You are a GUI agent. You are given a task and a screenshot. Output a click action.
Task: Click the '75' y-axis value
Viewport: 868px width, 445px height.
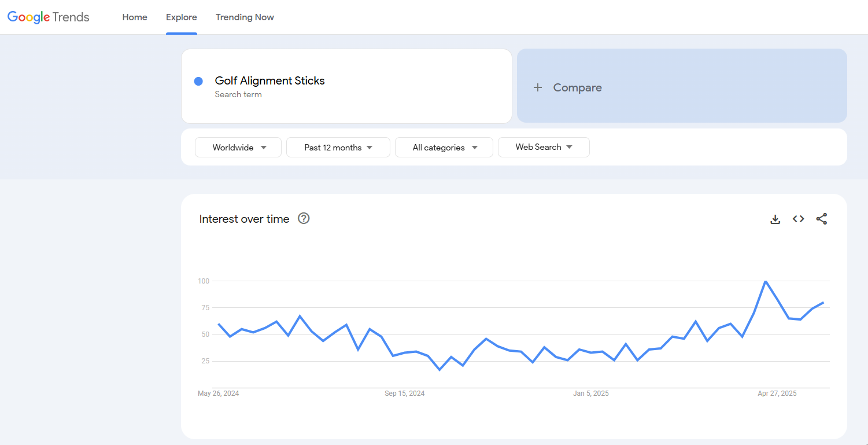coord(205,308)
